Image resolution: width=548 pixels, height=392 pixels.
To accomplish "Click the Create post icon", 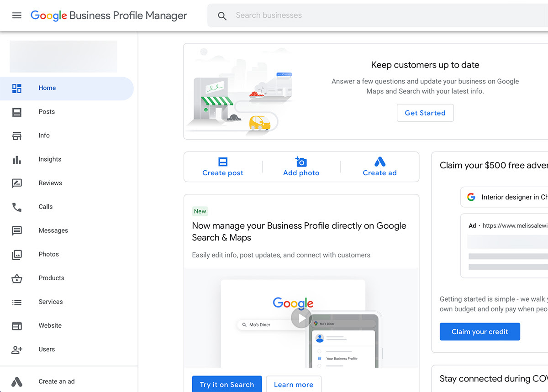I will point(223,162).
